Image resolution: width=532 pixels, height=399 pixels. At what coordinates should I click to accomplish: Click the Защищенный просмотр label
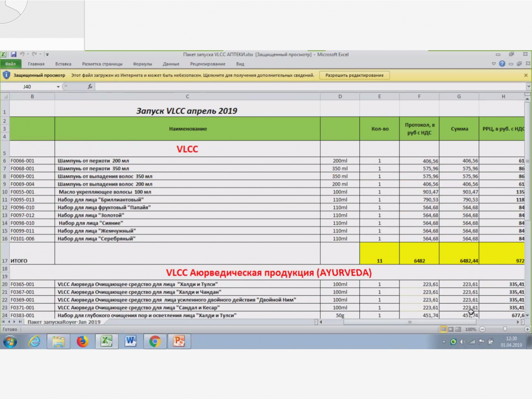(39, 75)
